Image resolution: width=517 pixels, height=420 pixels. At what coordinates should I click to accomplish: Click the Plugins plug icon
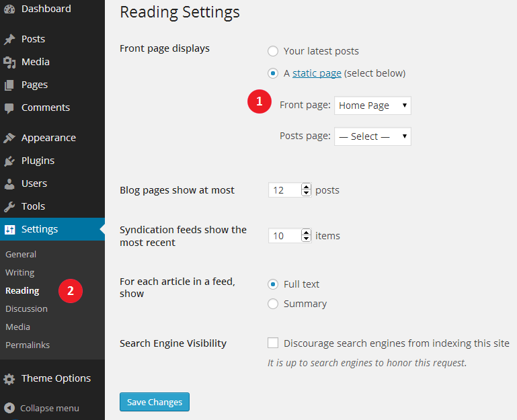(9, 161)
